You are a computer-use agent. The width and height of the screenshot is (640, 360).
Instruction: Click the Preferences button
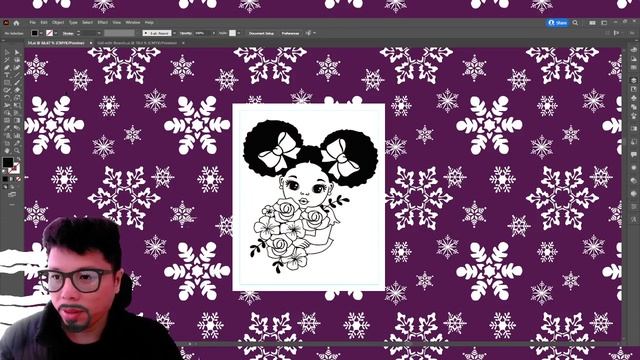click(290, 33)
